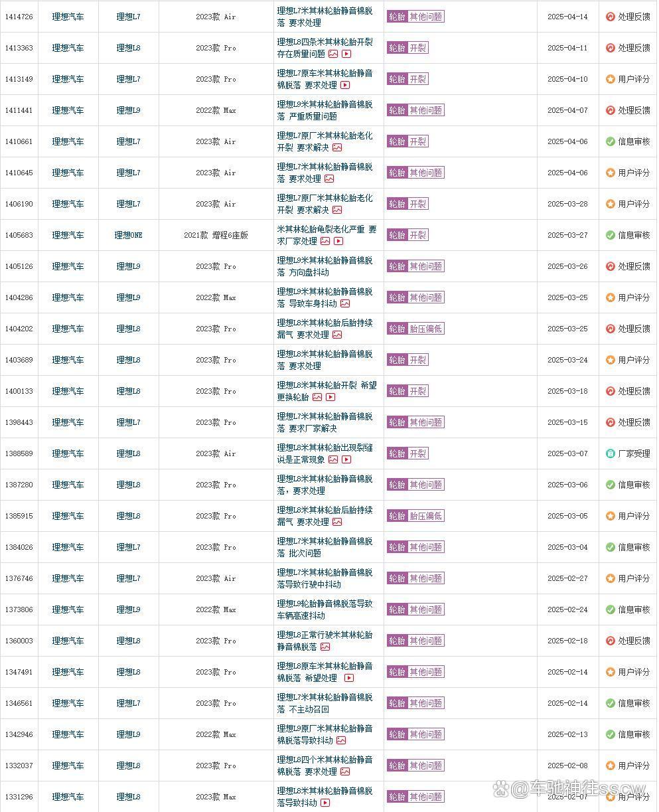Play video icon on complaint 1331296
The image size is (659, 812).
pos(325,803)
